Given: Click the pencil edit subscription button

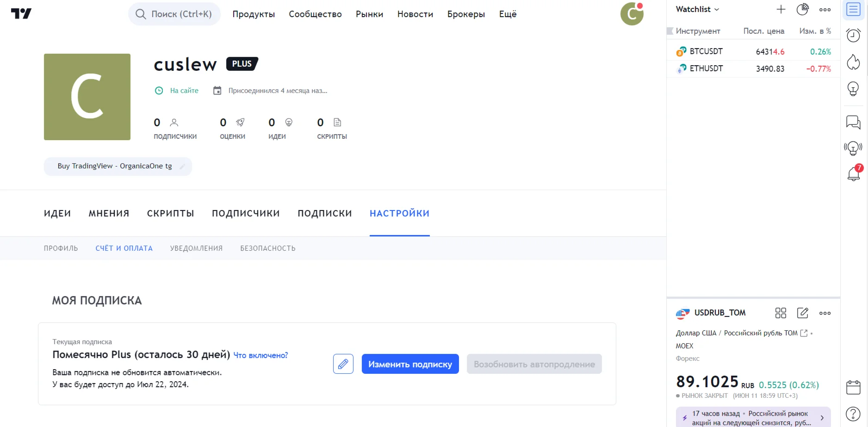Looking at the screenshot, I should pos(343,364).
